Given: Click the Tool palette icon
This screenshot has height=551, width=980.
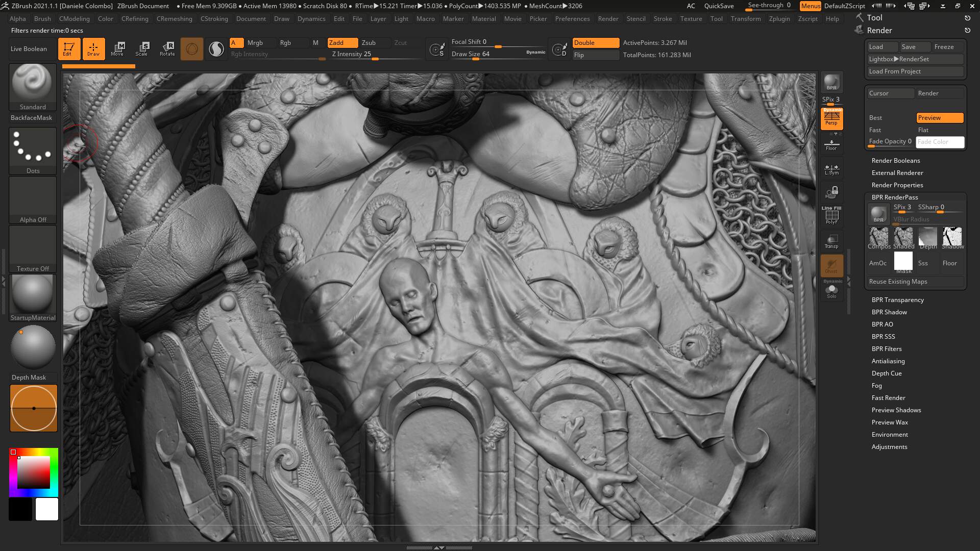Looking at the screenshot, I should 860,17.
